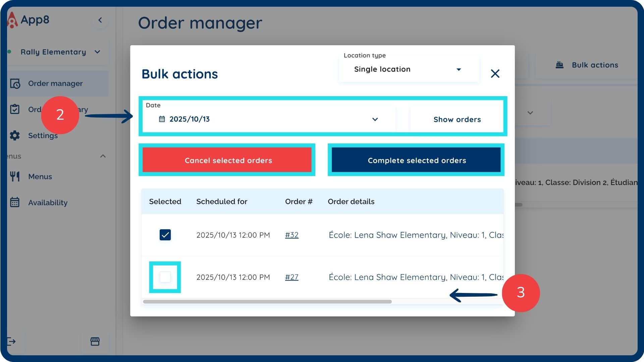Collapse sidebar with left chevron button
The image size is (644, 362).
[x=100, y=20]
